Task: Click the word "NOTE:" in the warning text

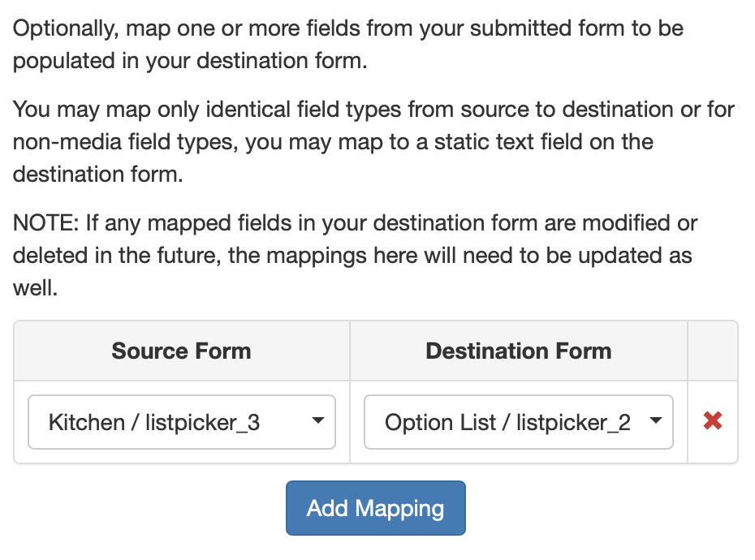Action: click(45, 222)
